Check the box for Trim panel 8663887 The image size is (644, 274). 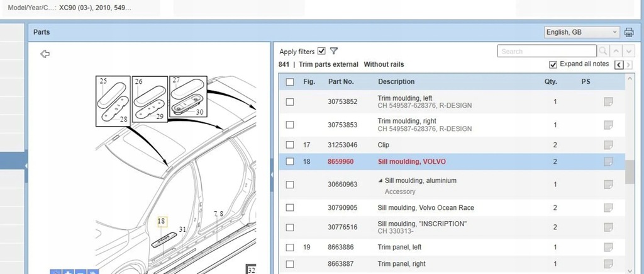coord(290,264)
